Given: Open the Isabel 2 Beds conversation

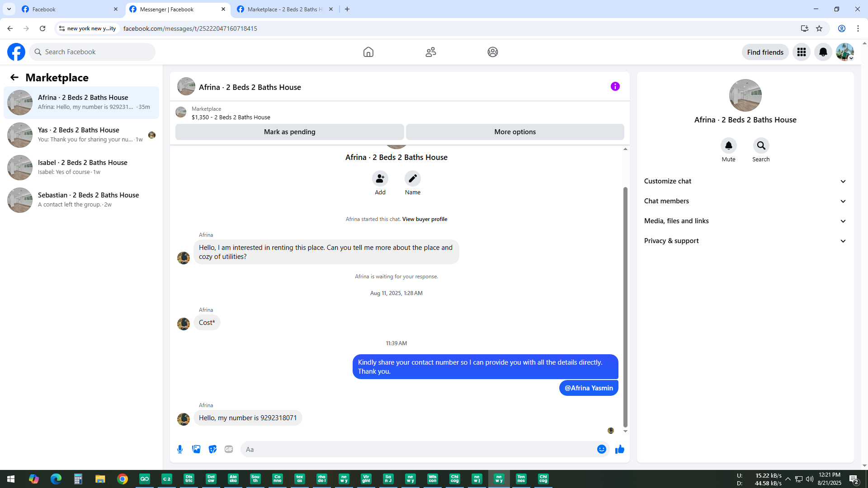Looking at the screenshot, I should [x=81, y=167].
